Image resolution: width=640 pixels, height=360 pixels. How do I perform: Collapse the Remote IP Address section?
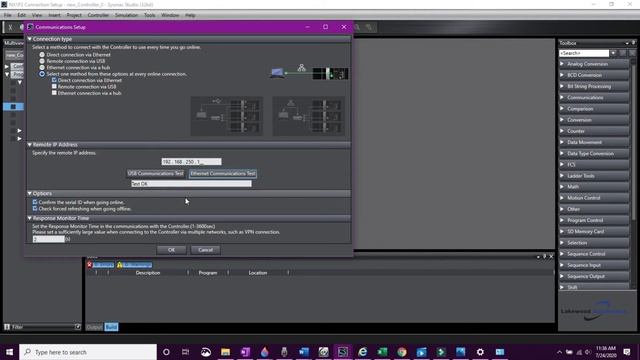pyautogui.click(x=30, y=144)
